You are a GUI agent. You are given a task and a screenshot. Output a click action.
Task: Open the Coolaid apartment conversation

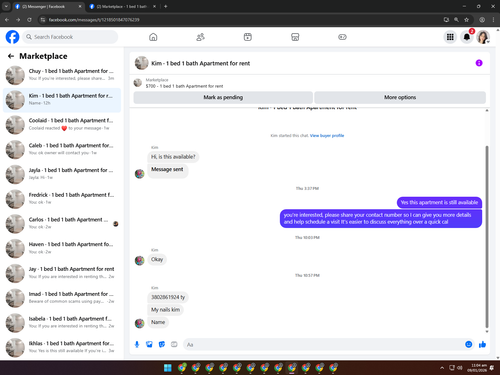click(62, 125)
